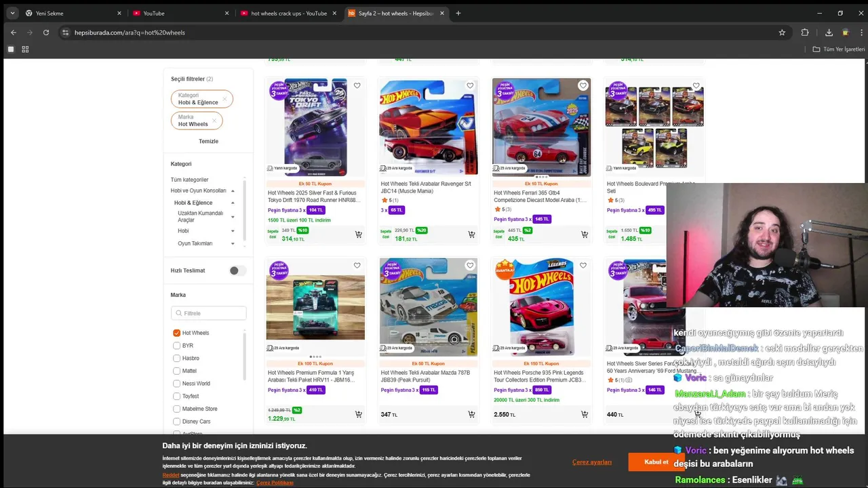Check the BYR brand checkbox
868x488 pixels.
click(x=176, y=346)
